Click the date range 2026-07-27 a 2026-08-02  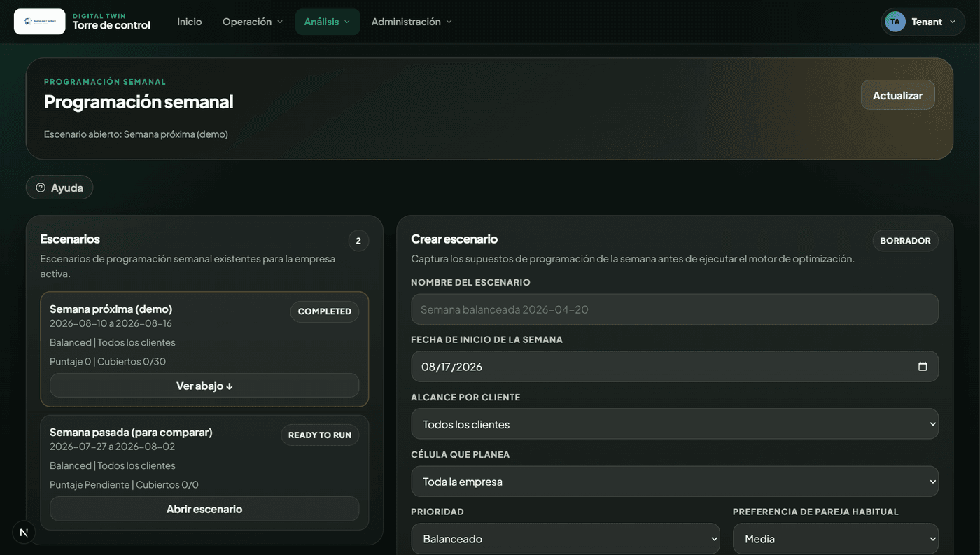pyautogui.click(x=112, y=447)
